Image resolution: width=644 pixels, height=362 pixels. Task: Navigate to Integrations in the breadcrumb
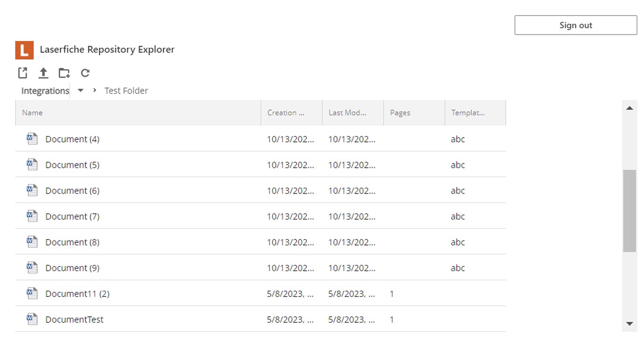[45, 91]
